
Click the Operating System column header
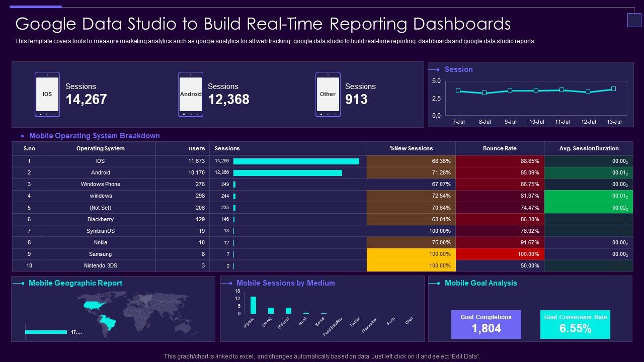point(101,148)
